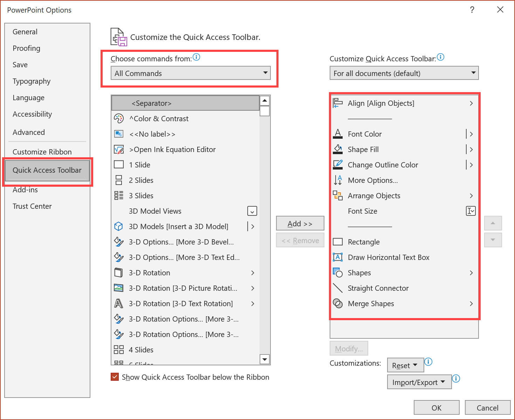The width and height of the screenshot is (515, 420).
Task: Toggle Show Quick Access Toolbar below the Ribbon
Action: point(115,377)
